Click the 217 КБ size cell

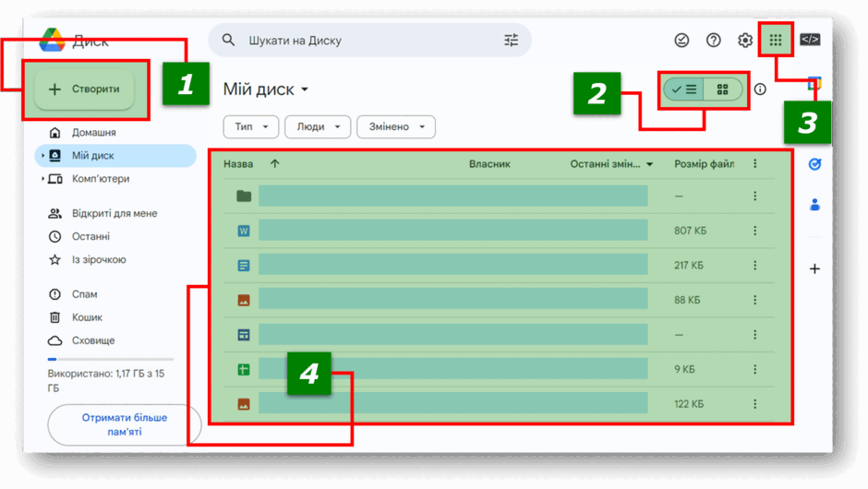[689, 266]
